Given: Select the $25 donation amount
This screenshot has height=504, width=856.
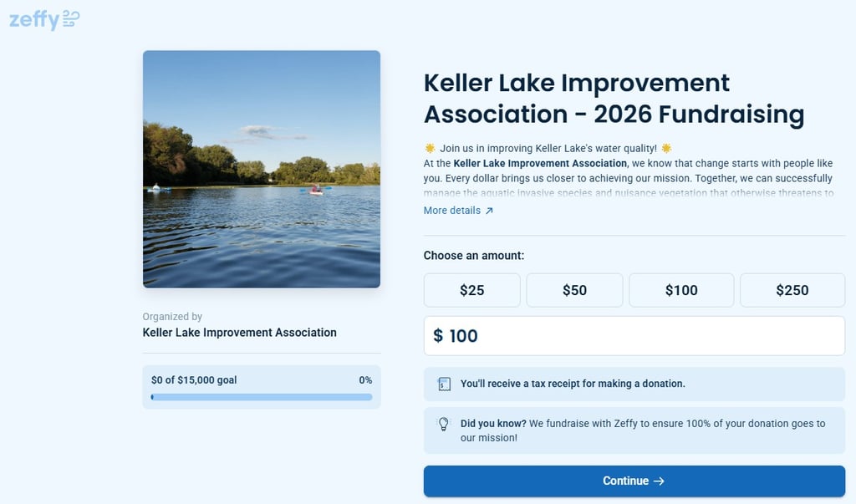Looking at the screenshot, I should coord(471,290).
